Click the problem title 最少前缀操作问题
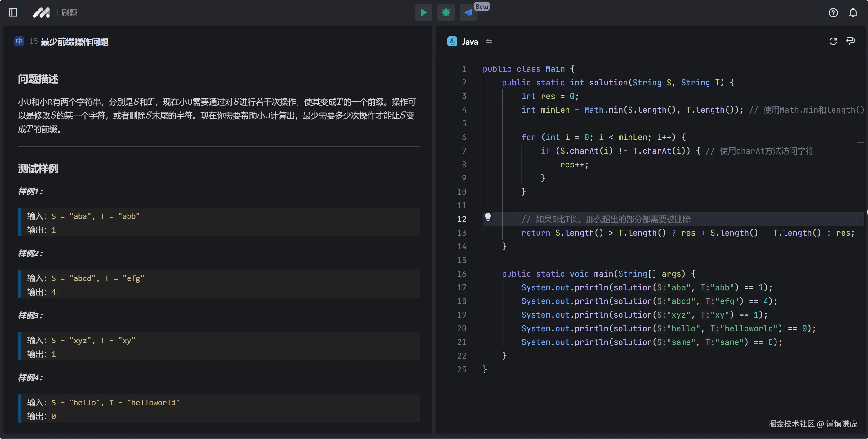This screenshot has width=868, height=439. 74,42
